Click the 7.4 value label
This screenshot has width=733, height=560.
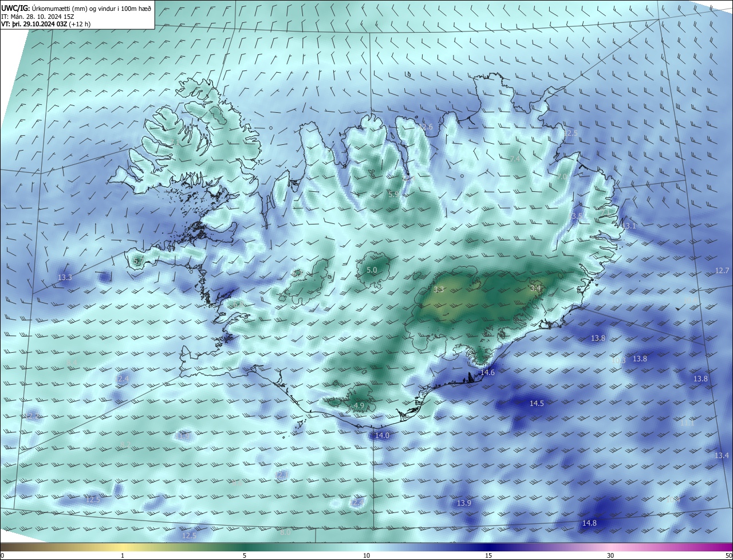(515, 159)
